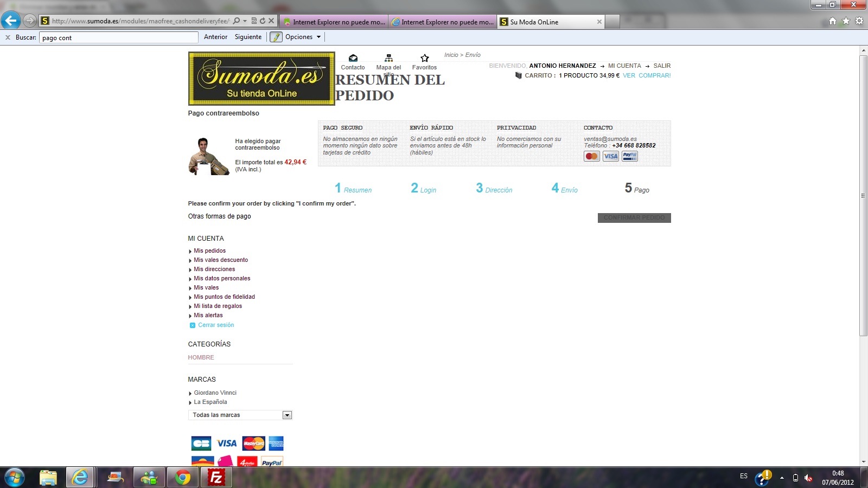Open browser Tools gear icon
The width and height of the screenshot is (868, 488).
859,21
